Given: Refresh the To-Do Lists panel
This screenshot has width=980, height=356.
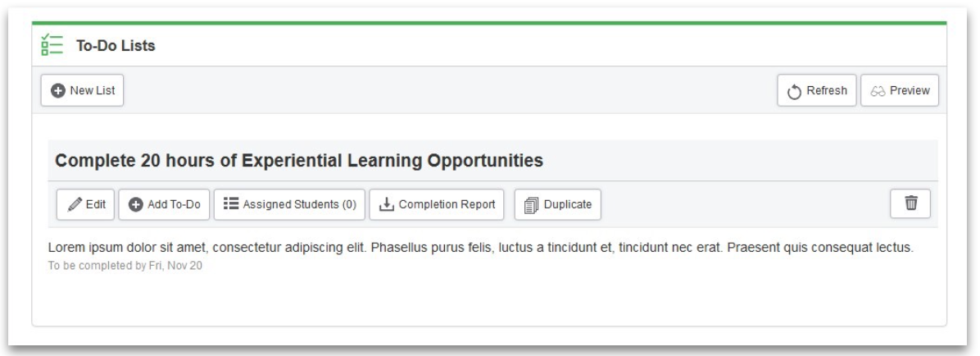Looking at the screenshot, I should tap(817, 91).
